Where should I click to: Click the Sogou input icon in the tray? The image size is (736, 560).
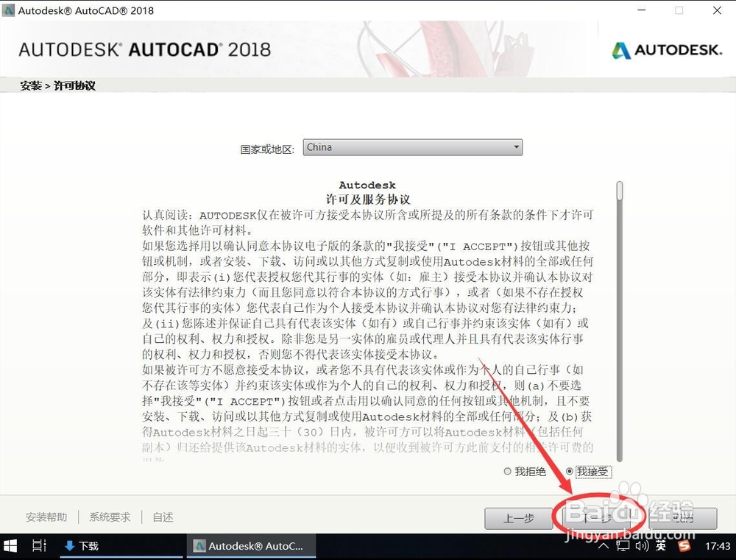[684, 547]
